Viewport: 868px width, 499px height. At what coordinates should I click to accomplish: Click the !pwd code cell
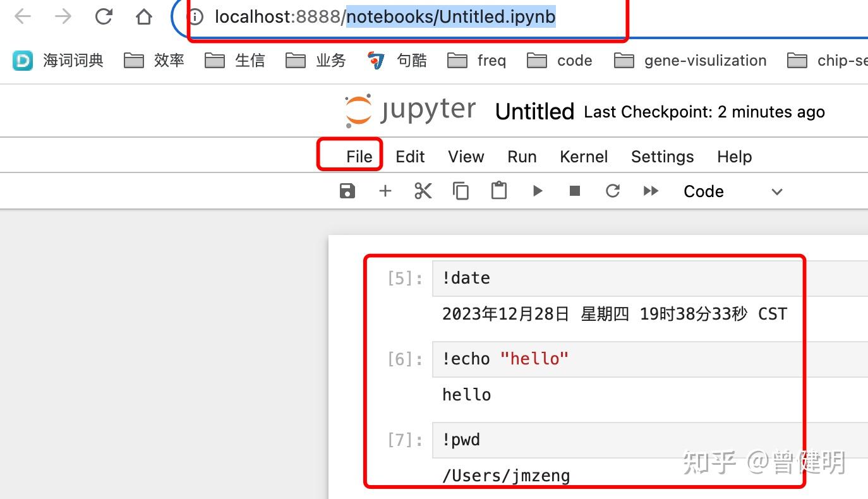(650, 440)
